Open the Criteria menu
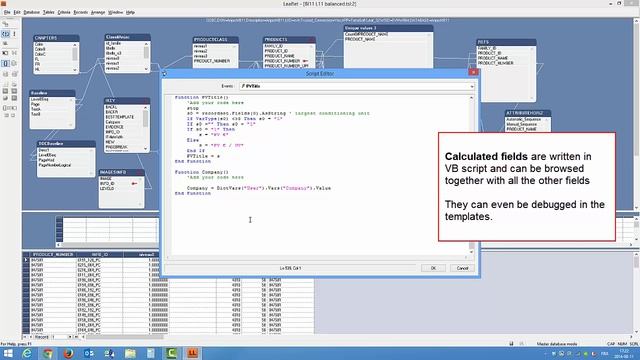 click(64, 12)
